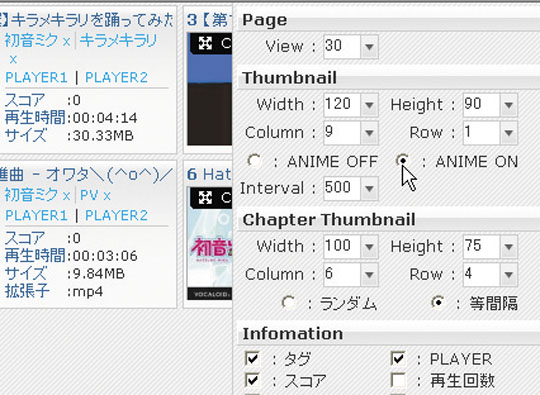Click the キラメキラリ tag link
Screen dimensions: 540x395
click(x=118, y=41)
